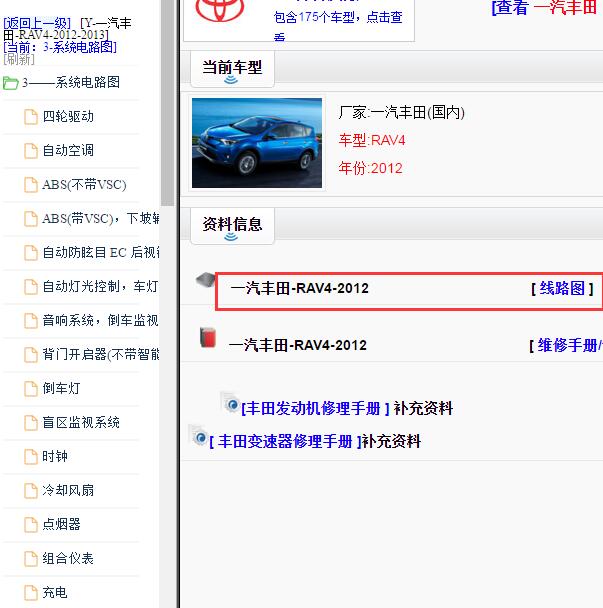Click 一汽丰田-RAV4-2012 text in 线路图 row
This screenshot has height=608, width=603.
click(299, 288)
